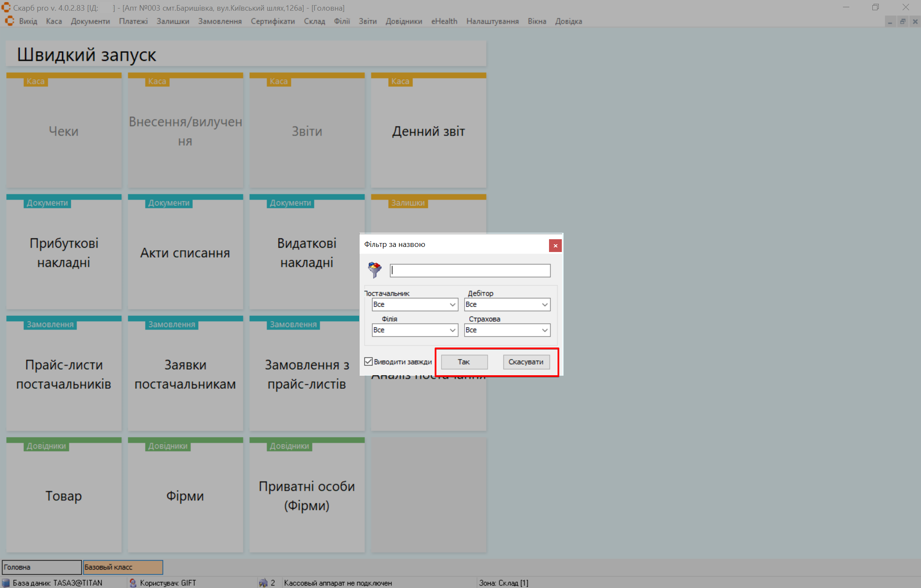This screenshot has width=921, height=588.
Task: Open the Дебітор combo box
Action: 545,304
